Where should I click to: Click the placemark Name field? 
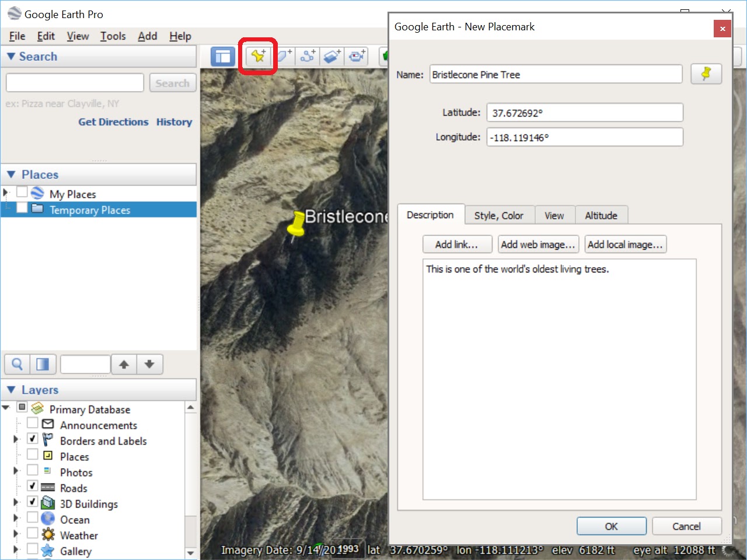(556, 74)
